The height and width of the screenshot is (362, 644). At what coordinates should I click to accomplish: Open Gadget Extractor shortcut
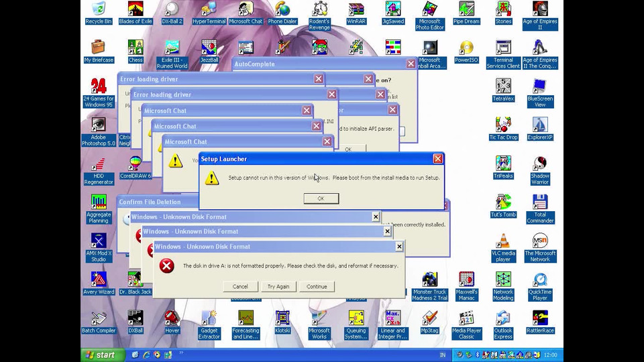pos(209,324)
